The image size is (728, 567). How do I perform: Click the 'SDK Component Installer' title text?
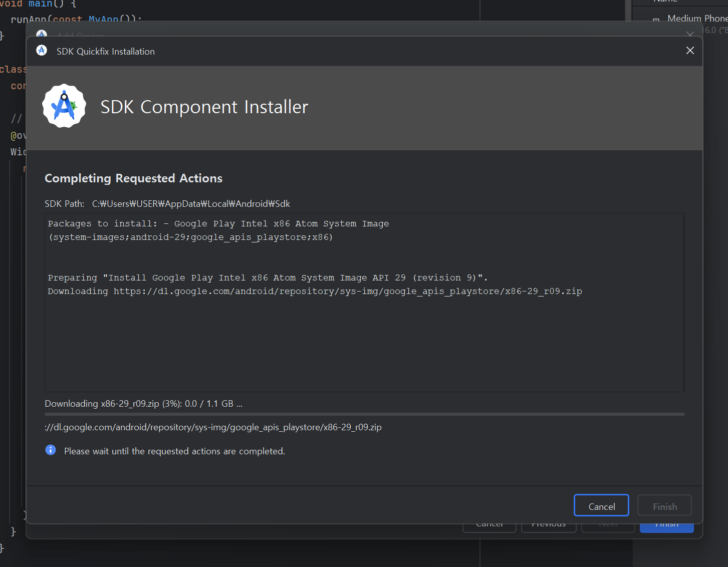pos(204,107)
